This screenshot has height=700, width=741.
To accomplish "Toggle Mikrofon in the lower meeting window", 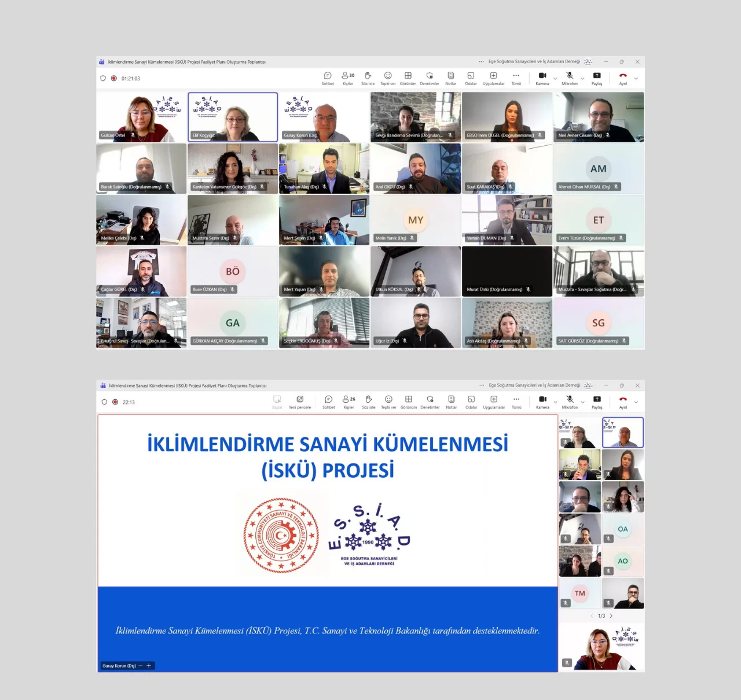I will pyautogui.click(x=570, y=401).
